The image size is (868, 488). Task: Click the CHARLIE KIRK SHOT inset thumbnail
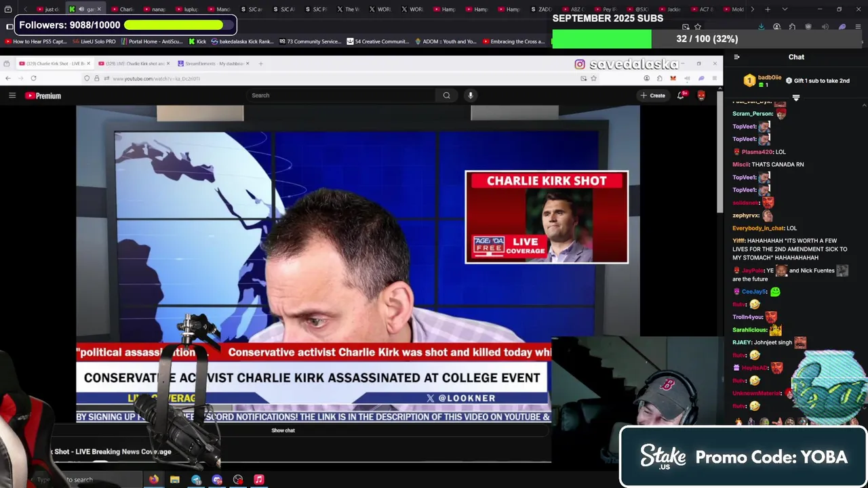[547, 217]
